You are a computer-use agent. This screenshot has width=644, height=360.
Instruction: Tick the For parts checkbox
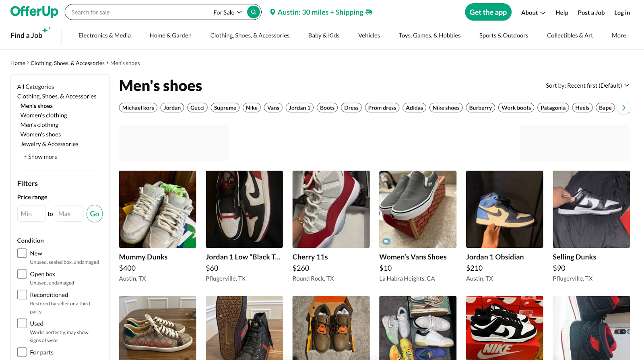pyautogui.click(x=22, y=352)
